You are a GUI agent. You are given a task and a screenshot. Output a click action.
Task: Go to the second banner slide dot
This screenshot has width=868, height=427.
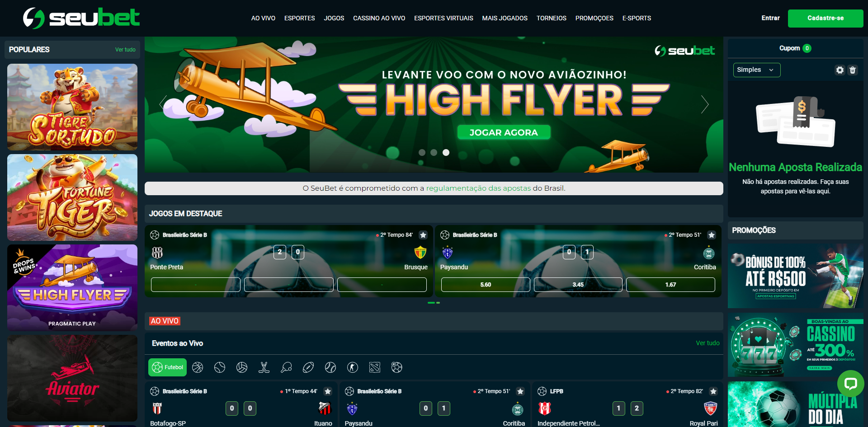[x=434, y=152]
